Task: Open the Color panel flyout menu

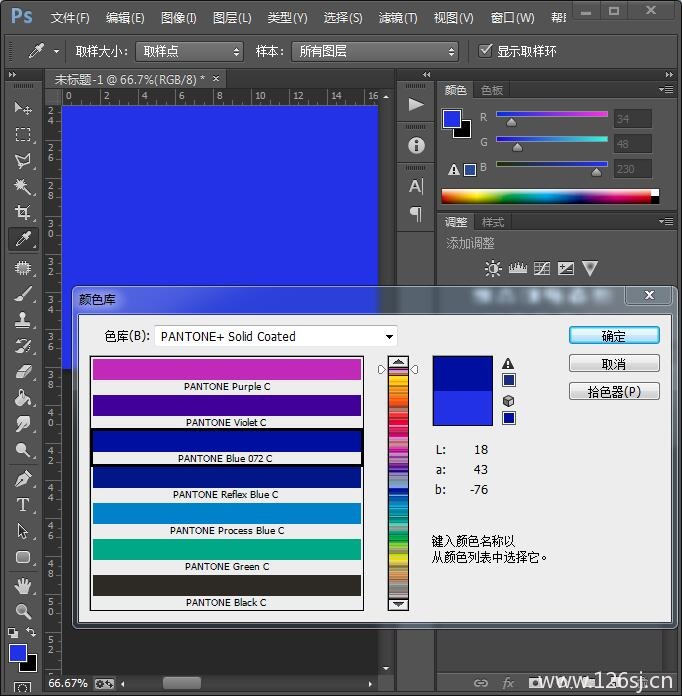Action: [x=666, y=90]
